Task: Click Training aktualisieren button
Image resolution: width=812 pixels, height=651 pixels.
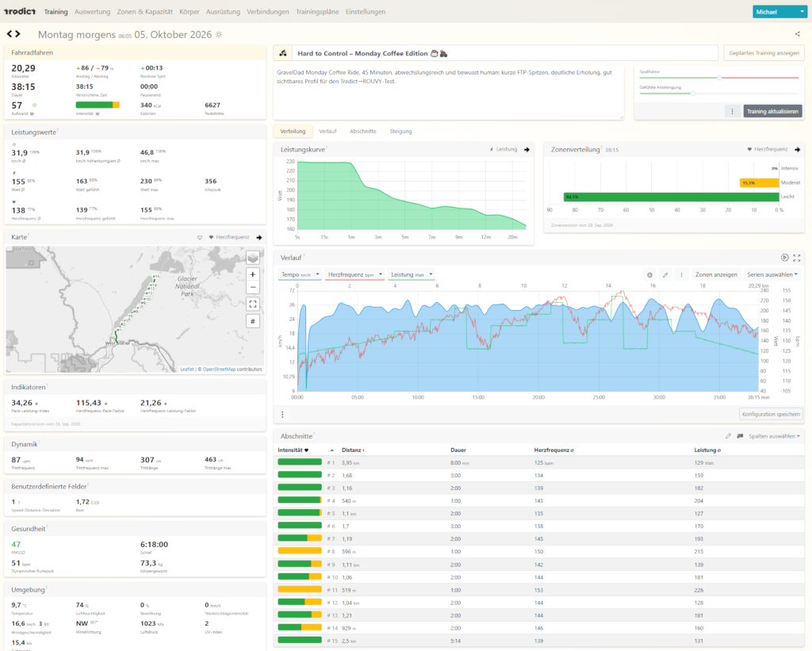Action: tap(772, 111)
